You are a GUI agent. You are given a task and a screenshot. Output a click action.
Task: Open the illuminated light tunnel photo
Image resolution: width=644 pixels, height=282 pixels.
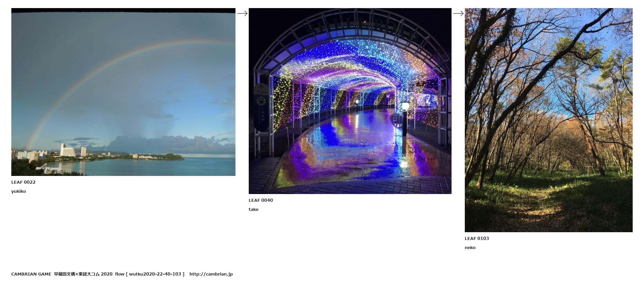350,101
